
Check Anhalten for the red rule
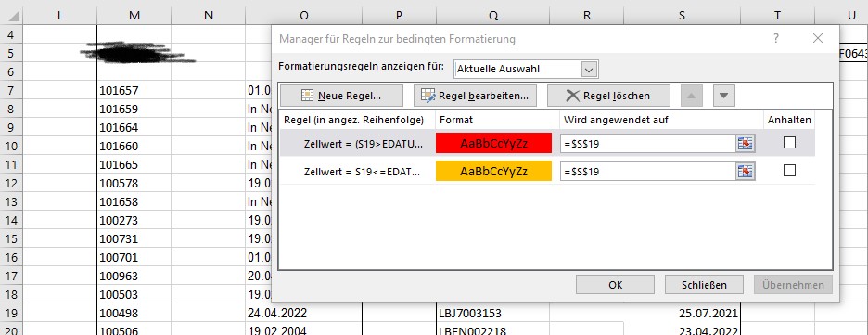(790, 143)
